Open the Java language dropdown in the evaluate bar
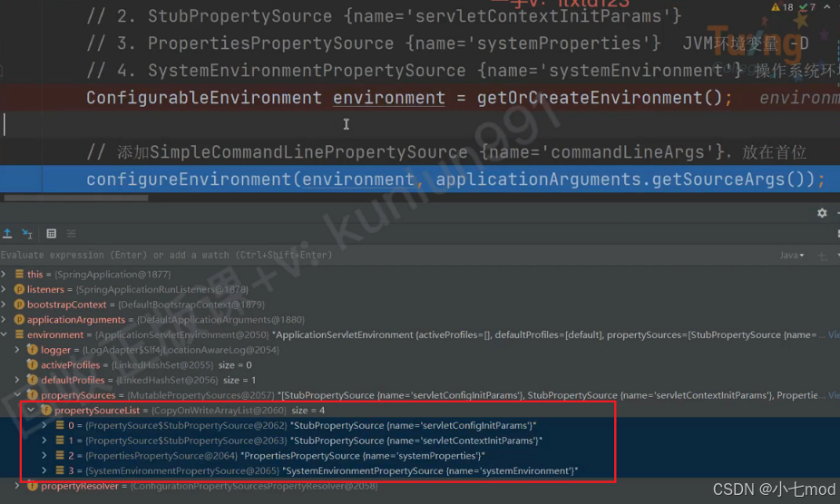840x504 pixels. click(x=792, y=256)
